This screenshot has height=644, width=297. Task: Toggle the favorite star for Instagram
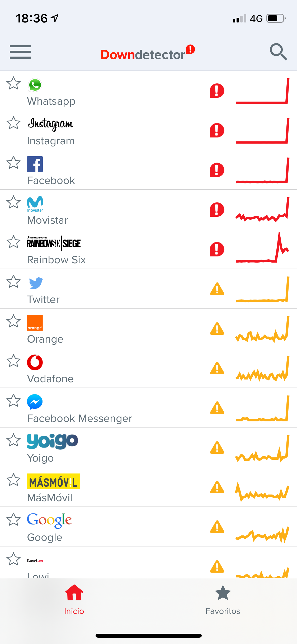point(13,123)
